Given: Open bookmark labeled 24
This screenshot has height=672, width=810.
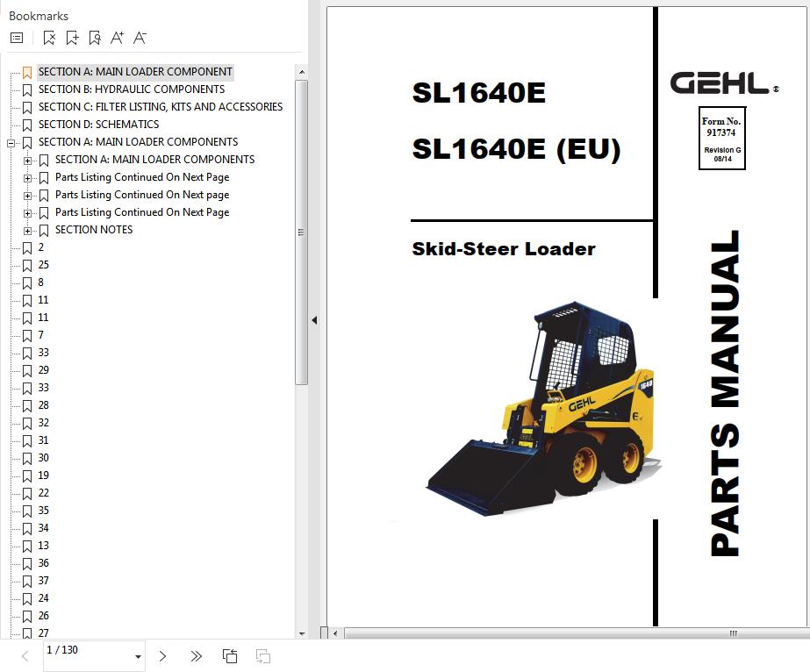Looking at the screenshot, I should pos(43,598).
